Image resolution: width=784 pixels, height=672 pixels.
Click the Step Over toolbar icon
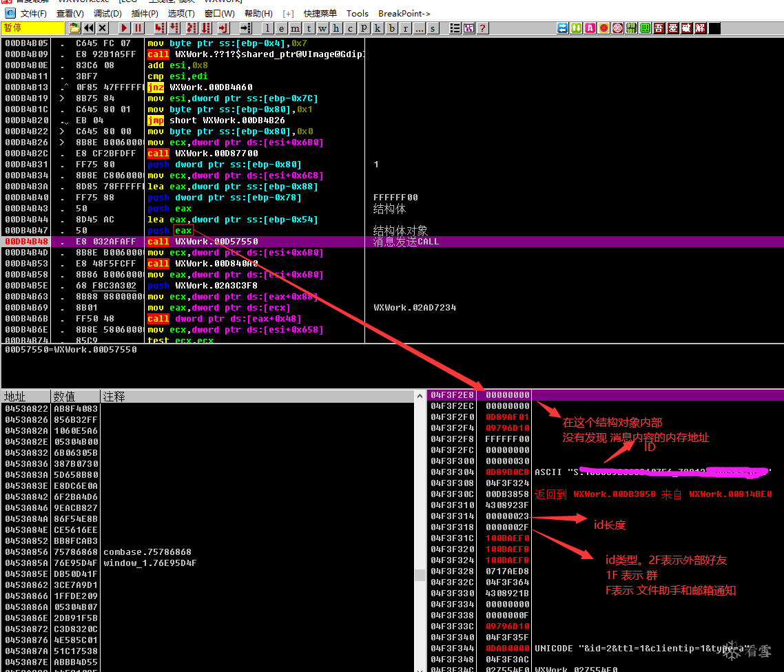click(174, 28)
